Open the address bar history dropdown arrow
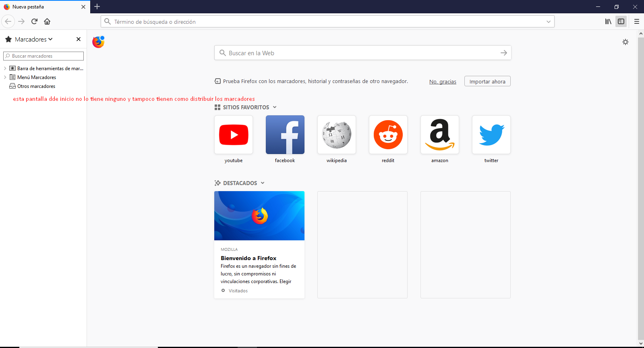Viewport: 644px width, 348px height. 549,22
